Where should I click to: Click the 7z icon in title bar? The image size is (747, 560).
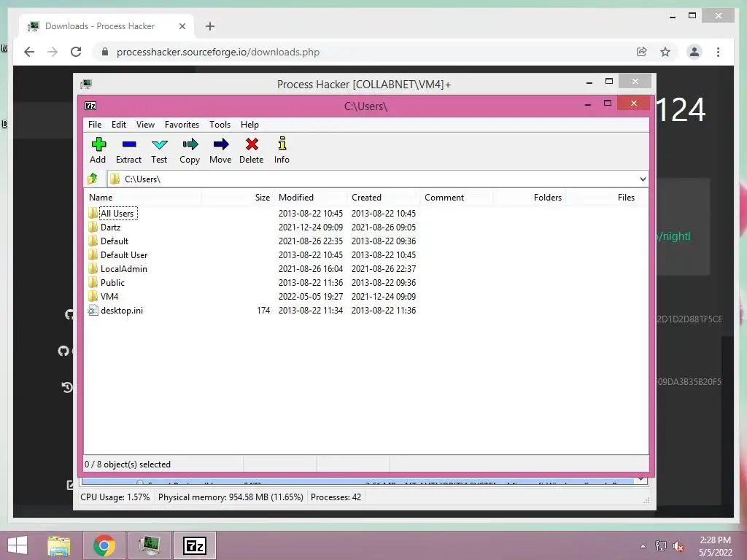click(90, 106)
